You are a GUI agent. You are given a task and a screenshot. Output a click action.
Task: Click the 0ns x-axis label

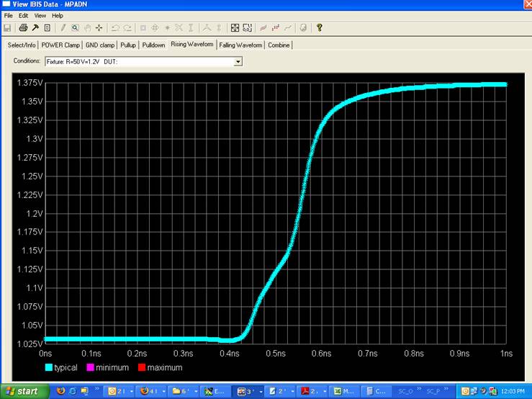pos(45,354)
